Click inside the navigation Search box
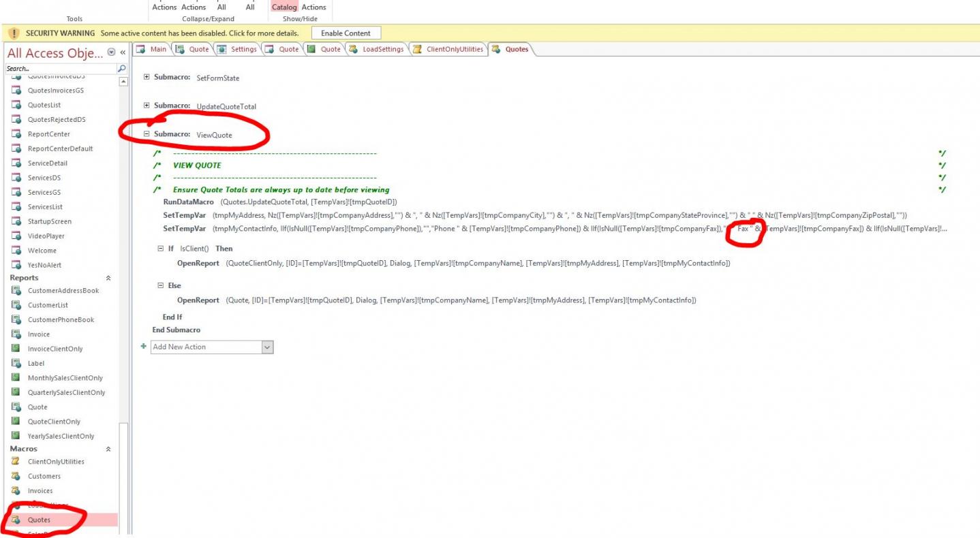Screen dimensions: 980x538 [61, 69]
